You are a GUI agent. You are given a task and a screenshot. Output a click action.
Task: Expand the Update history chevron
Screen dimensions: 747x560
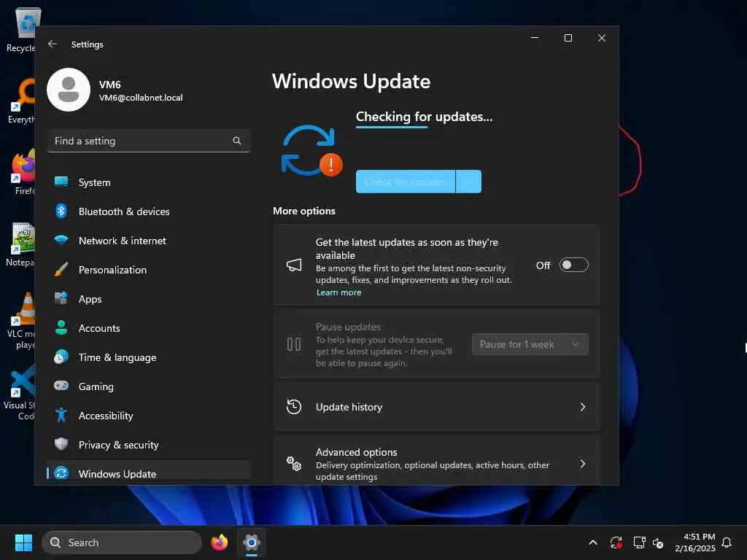pyautogui.click(x=582, y=407)
